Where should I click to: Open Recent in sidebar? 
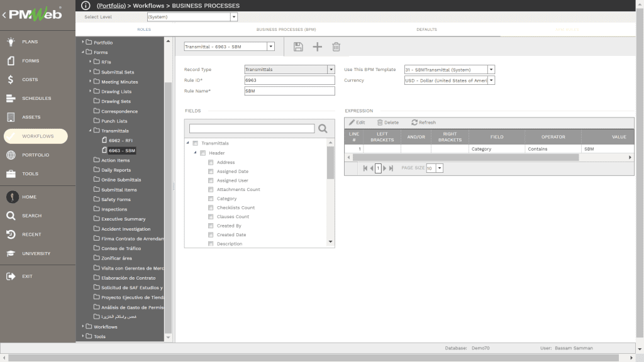(x=31, y=234)
